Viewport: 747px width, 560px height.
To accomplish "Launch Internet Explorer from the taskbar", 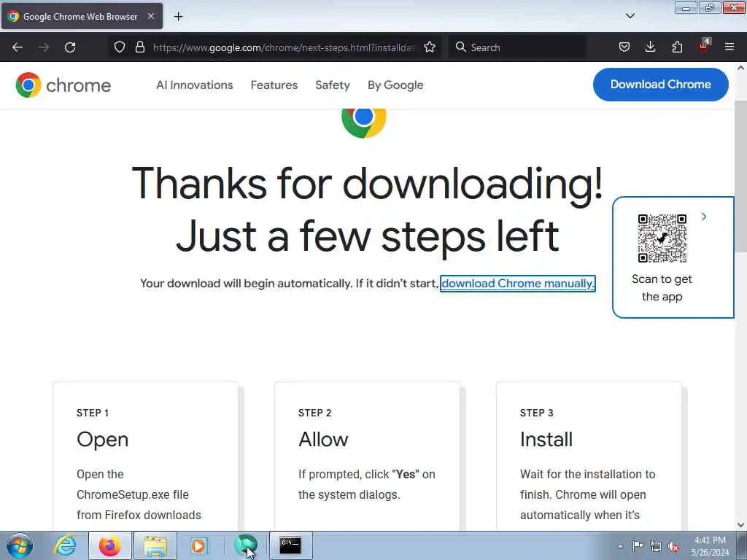I will 64,545.
